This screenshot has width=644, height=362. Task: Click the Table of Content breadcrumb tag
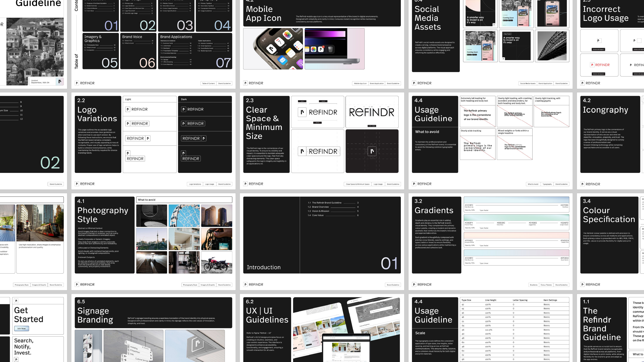208,84
